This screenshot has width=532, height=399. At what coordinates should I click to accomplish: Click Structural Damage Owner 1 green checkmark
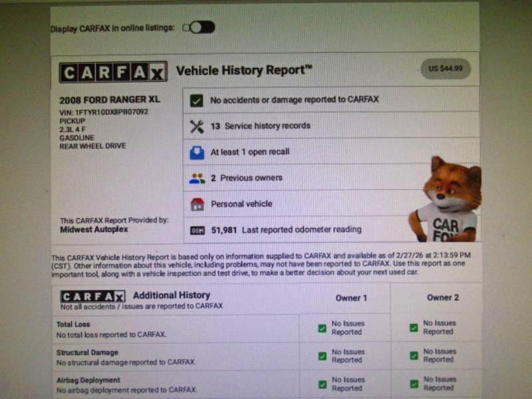point(323,356)
